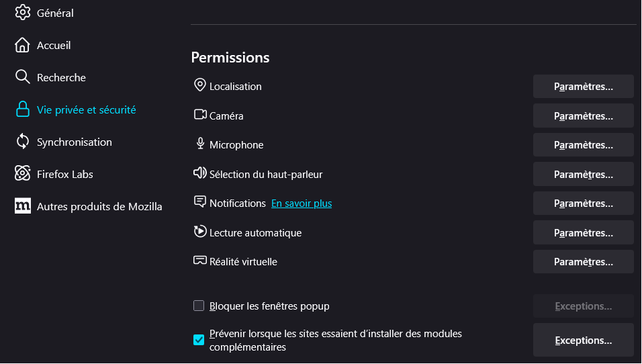Click the Firefox Labs atom icon
This screenshot has height=364, width=642.
(23, 174)
